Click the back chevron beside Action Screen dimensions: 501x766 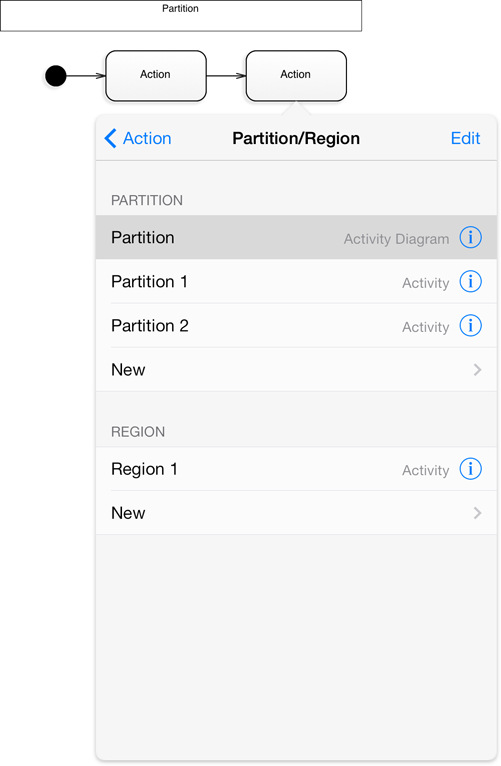pos(110,138)
